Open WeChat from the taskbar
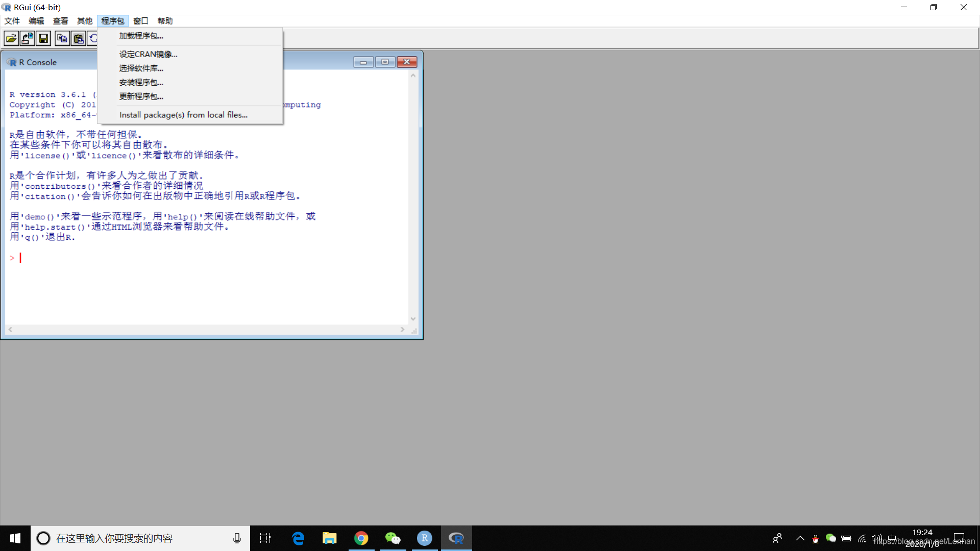Viewport: 980px width, 551px height. click(393, 538)
